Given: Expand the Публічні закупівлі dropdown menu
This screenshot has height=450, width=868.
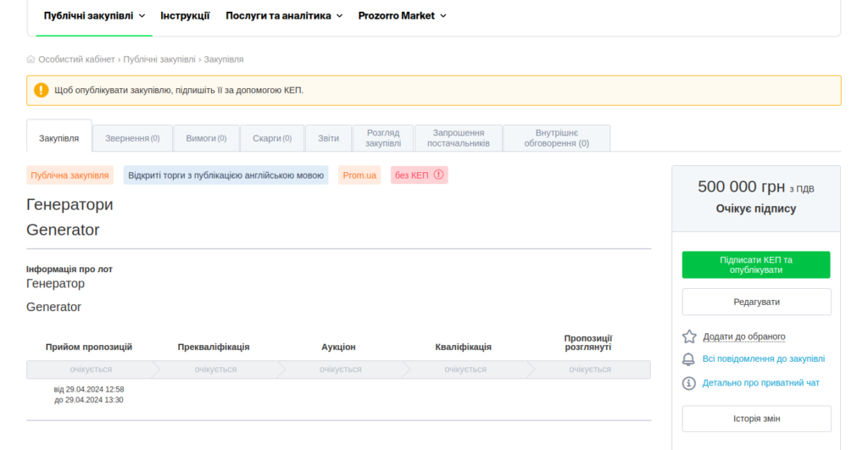Looking at the screenshot, I should pos(94,15).
